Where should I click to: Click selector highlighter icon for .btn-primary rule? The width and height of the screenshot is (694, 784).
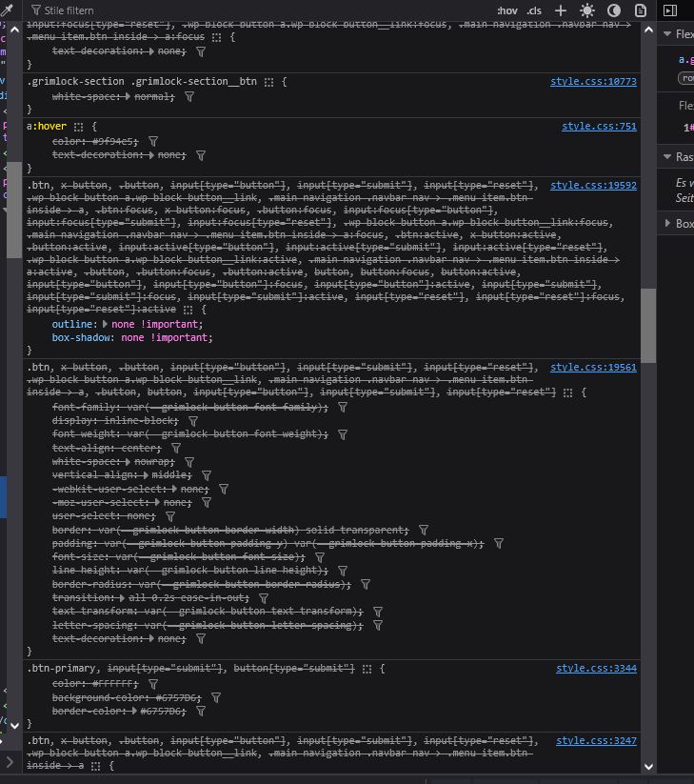[367, 669]
